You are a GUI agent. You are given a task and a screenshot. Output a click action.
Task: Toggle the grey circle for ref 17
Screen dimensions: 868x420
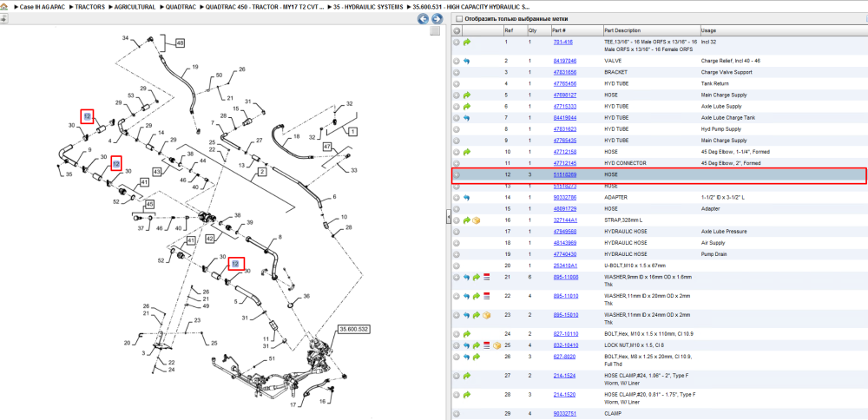(457, 232)
